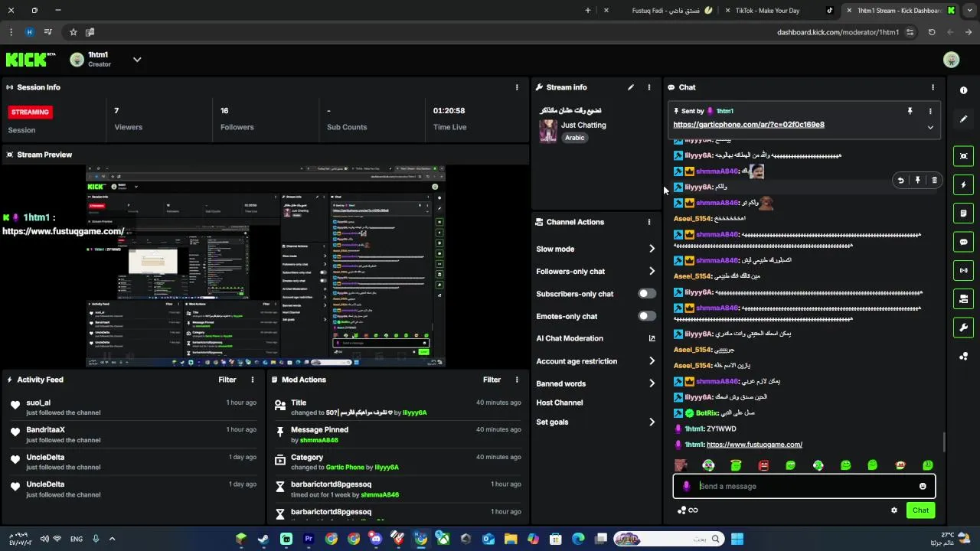
Task: Open AI Chat Moderation external link icon
Action: [x=652, y=338]
